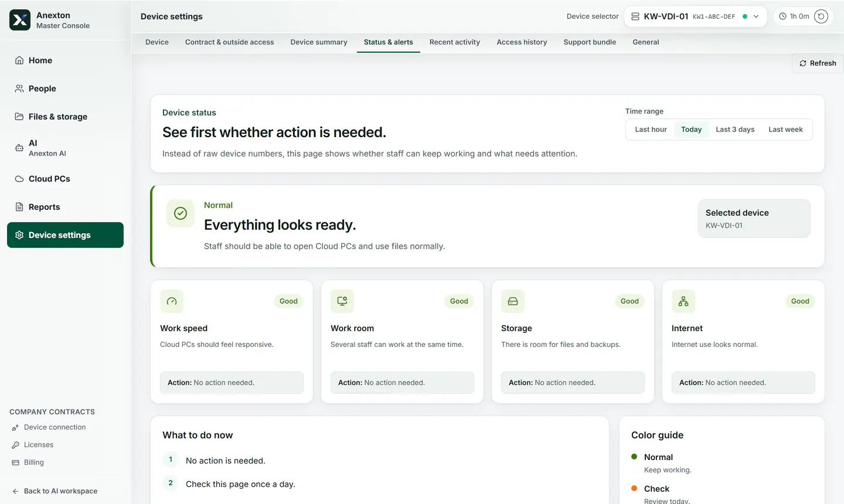Open the Billing link
844x504 pixels.
[34, 462]
